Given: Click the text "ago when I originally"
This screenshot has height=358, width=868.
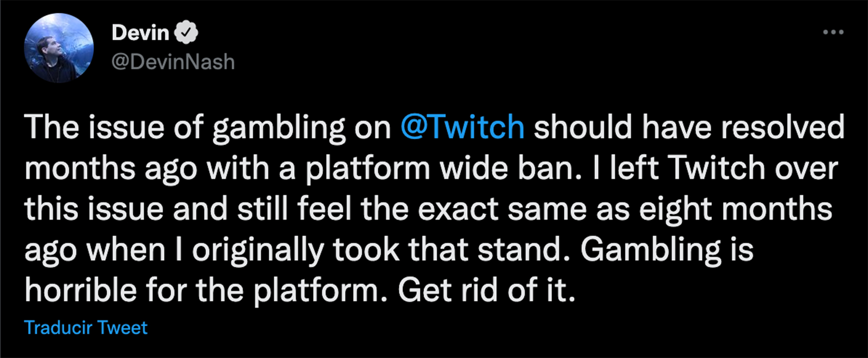Looking at the screenshot, I should tap(174, 250).
